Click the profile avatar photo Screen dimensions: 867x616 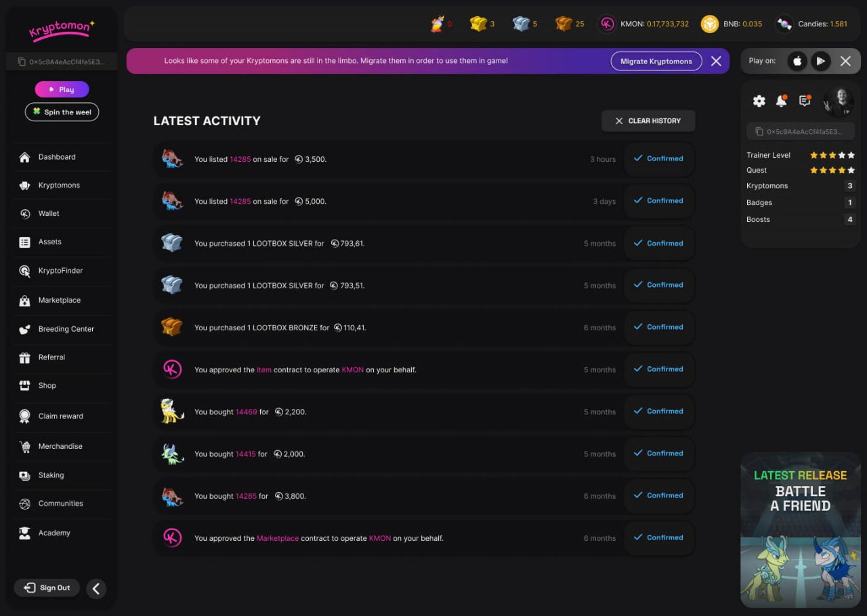(x=839, y=102)
